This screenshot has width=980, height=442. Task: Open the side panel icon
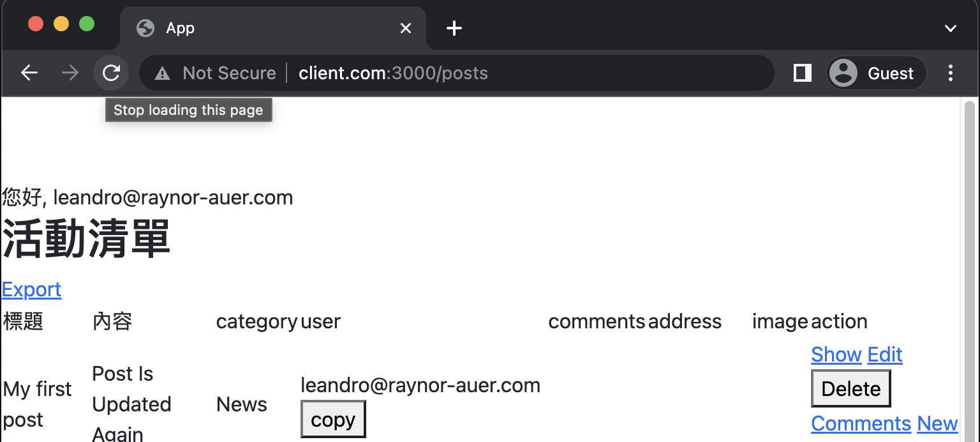802,73
